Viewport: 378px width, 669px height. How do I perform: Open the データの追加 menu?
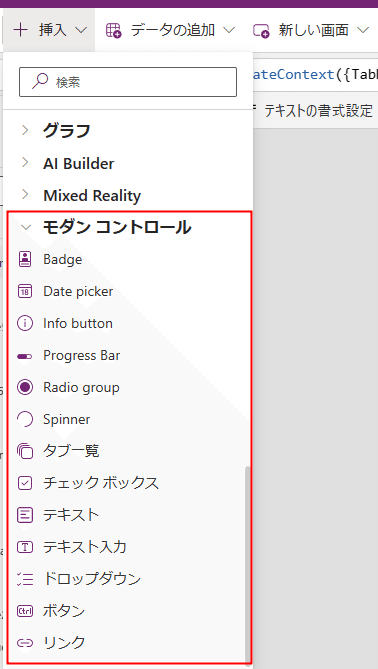170,30
